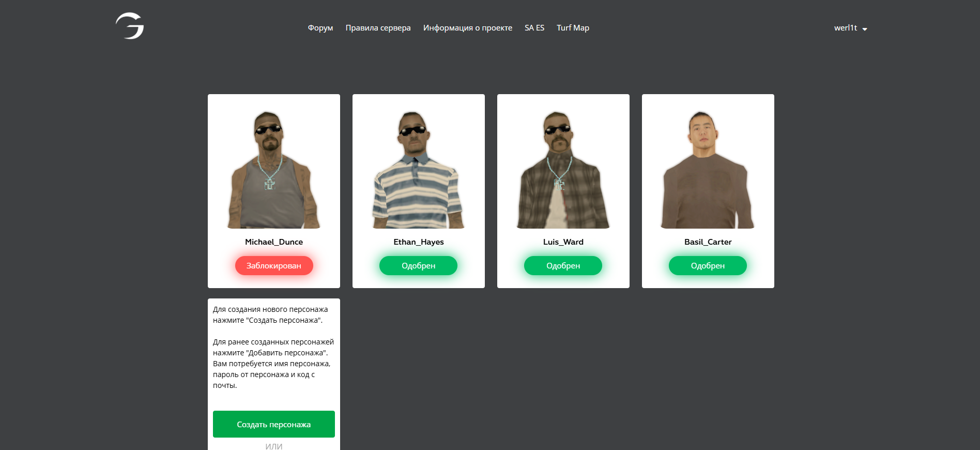This screenshot has width=980, height=450.
Task: Click the dropdown arrow beside werl1t
Action: point(865,29)
